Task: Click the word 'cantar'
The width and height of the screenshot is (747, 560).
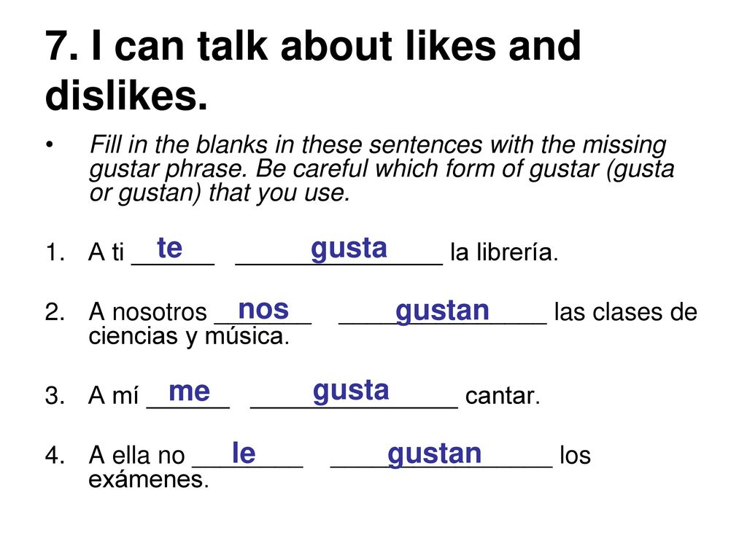Action: coord(503,396)
